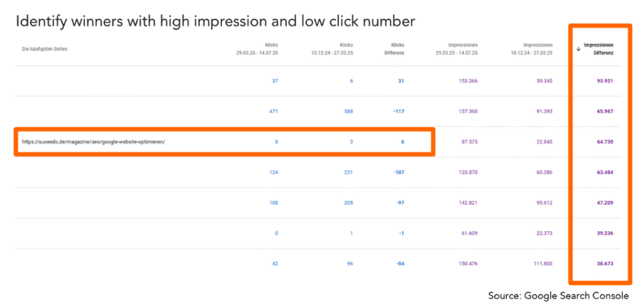Sort by Klicks 29.03.25 - 14.07.25 header
This screenshot has width=644, height=307.
click(257, 49)
